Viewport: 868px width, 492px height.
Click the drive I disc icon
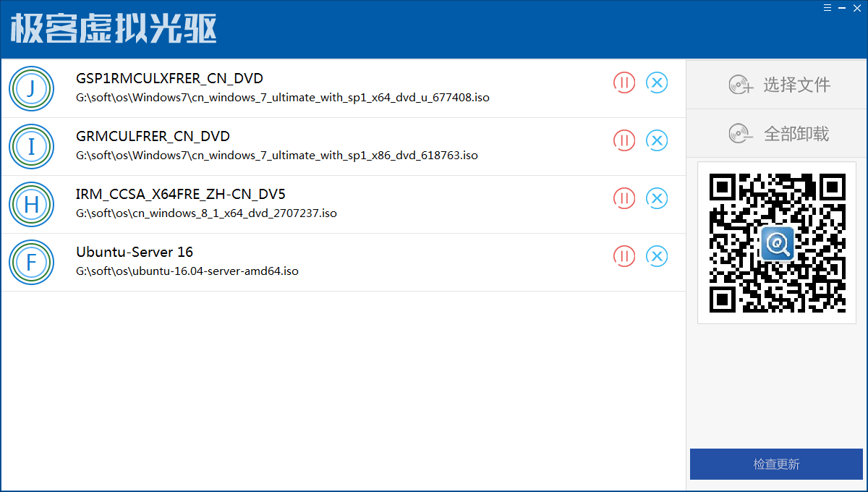click(31, 146)
